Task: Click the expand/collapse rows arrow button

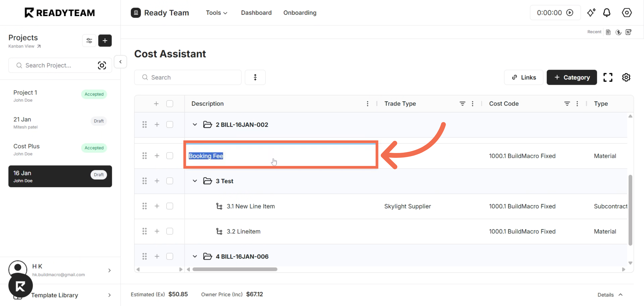Action: click(x=255, y=77)
